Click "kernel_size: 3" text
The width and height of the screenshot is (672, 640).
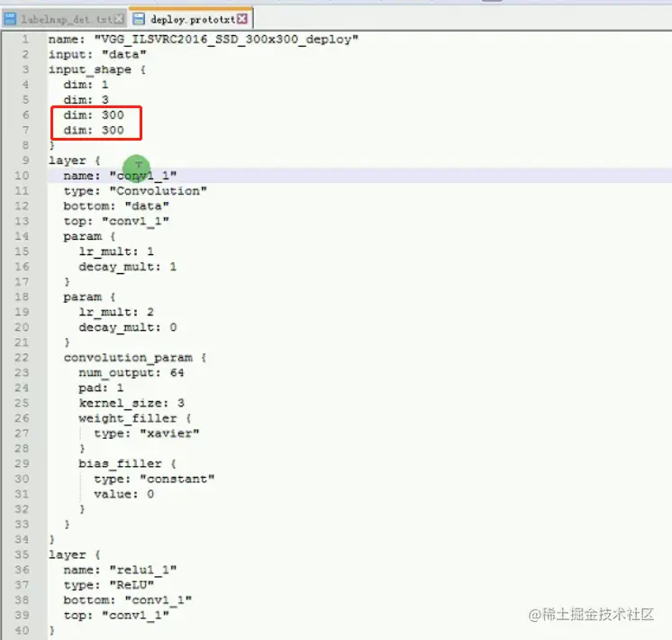(132, 403)
